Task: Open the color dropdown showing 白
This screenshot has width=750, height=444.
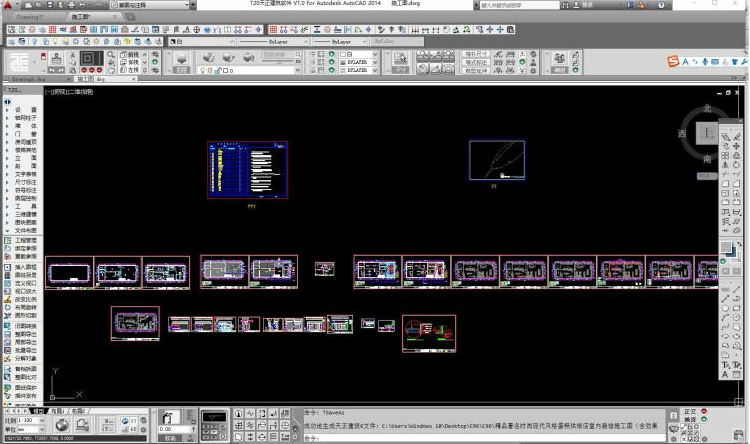Action: [x=202, y=42]
